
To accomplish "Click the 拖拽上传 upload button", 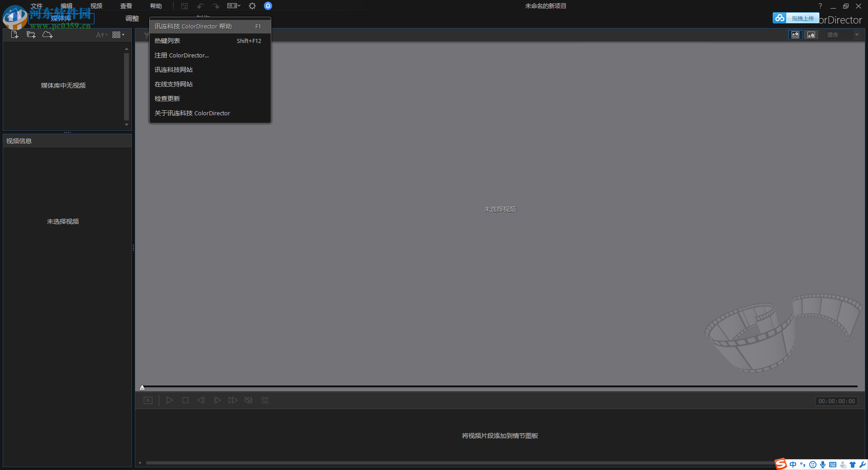I will point(802,19).
